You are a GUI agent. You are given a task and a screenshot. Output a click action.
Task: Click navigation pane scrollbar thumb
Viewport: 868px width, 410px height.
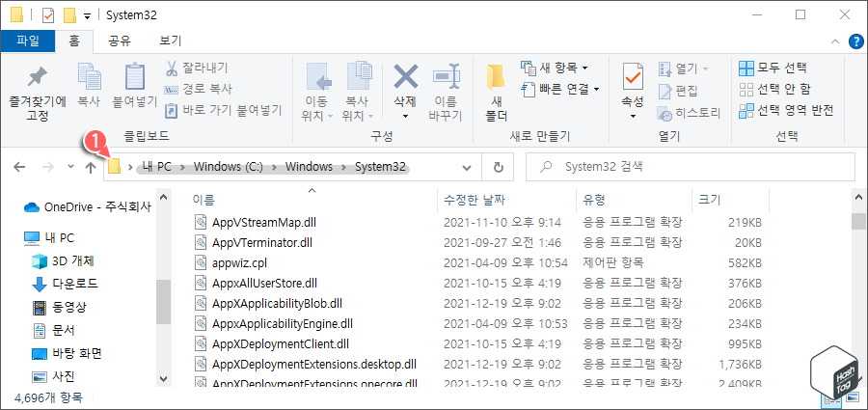point(163,302)
